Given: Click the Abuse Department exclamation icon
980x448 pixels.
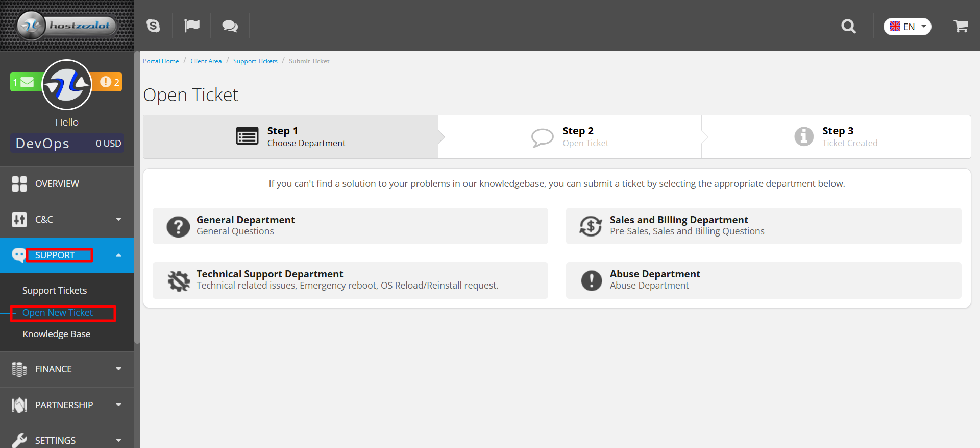Looking at the screenshot, I should tap(591, 280).
